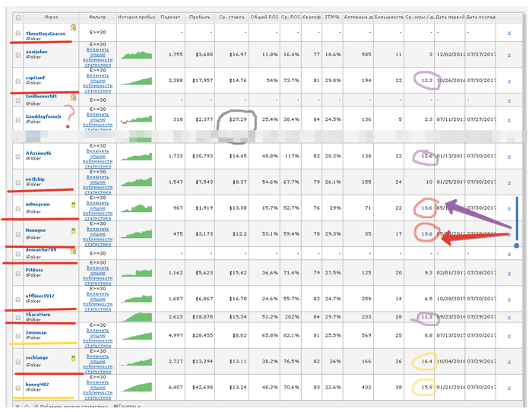The height and width of the screenshot is (412, 532).
Task: Click the x icon in the boneyM82 row
Action: (509, 388)
